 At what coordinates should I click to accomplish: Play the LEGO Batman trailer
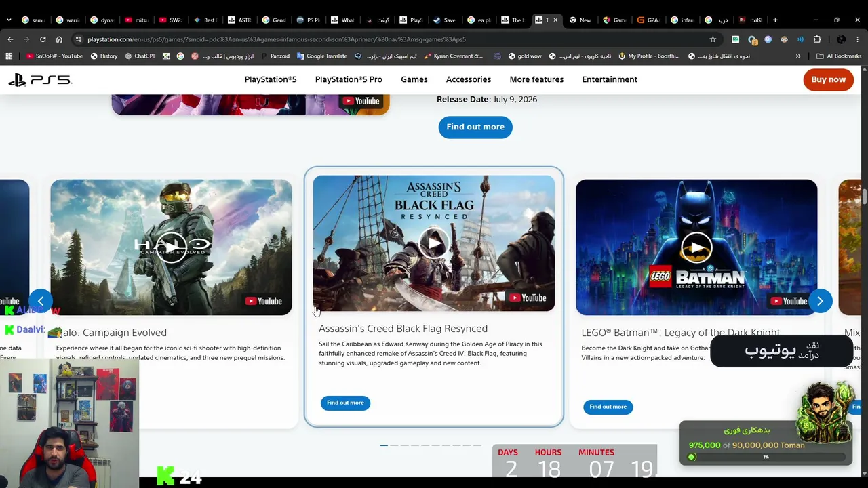[x=696, y=247]
